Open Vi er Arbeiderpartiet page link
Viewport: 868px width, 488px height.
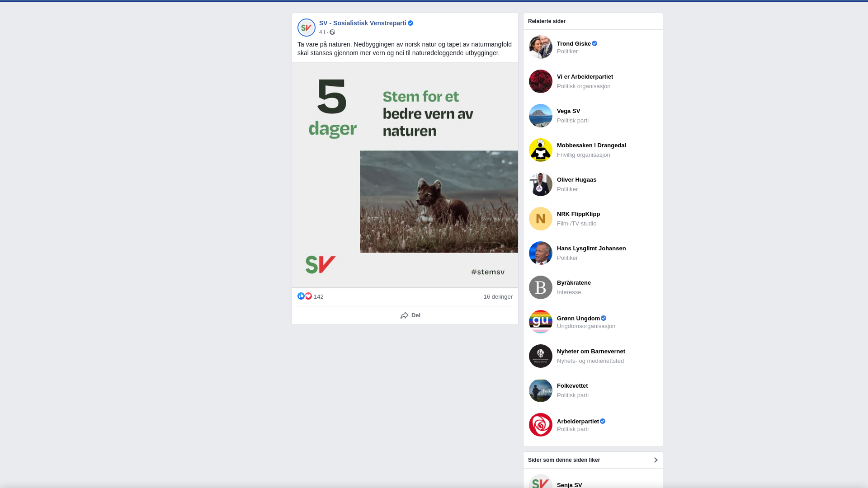coord(585,77)
